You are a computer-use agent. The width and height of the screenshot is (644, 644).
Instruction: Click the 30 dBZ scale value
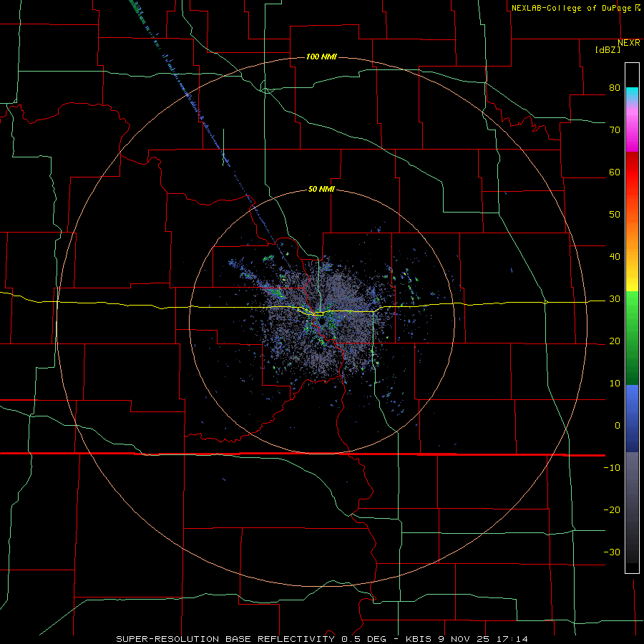(615, 299)
